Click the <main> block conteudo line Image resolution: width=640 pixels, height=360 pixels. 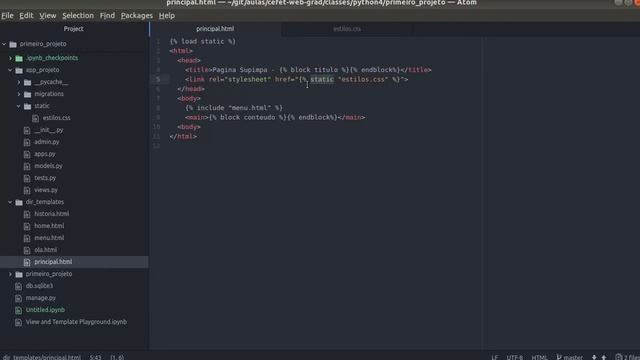click(275, 118)
